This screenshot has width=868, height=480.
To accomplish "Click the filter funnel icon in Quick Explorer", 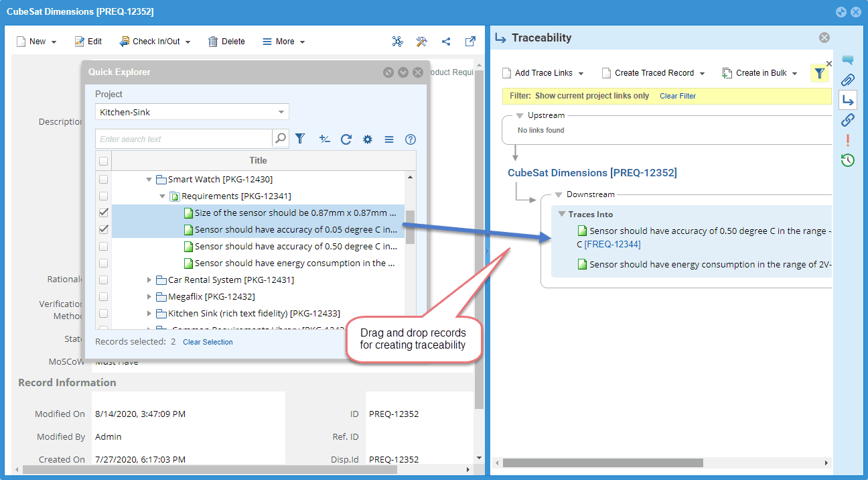I will [300, 139].
